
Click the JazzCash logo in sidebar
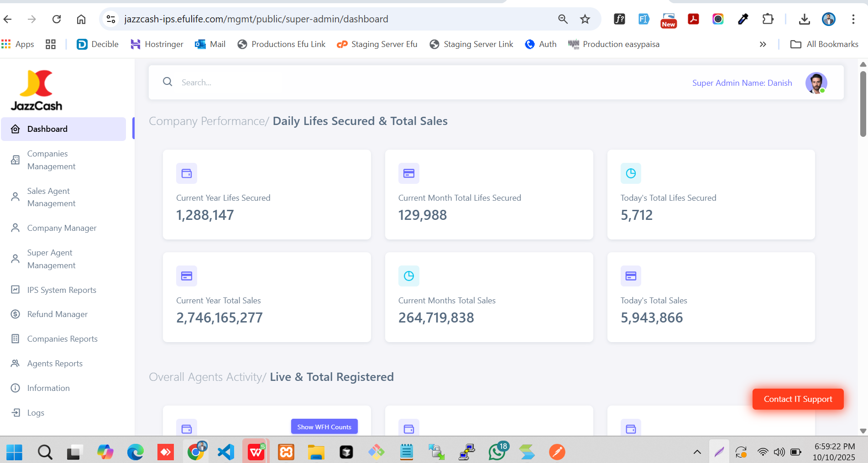click(37, 90)
